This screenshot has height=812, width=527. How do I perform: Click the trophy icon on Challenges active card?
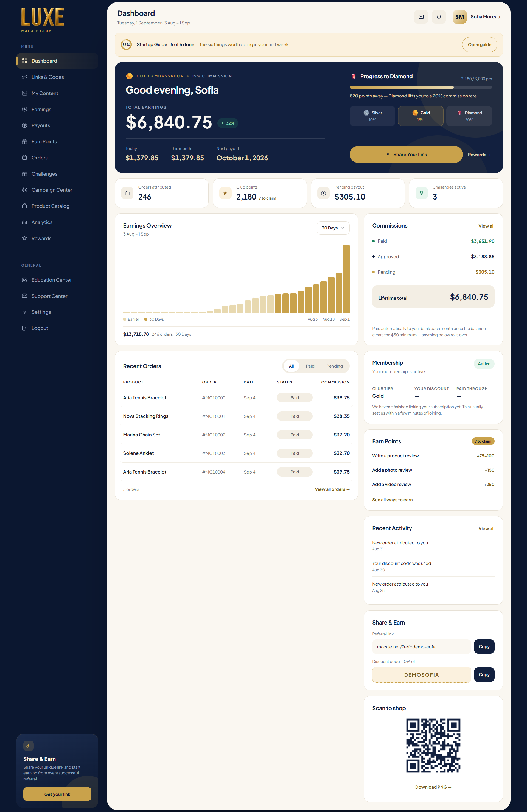422,193
